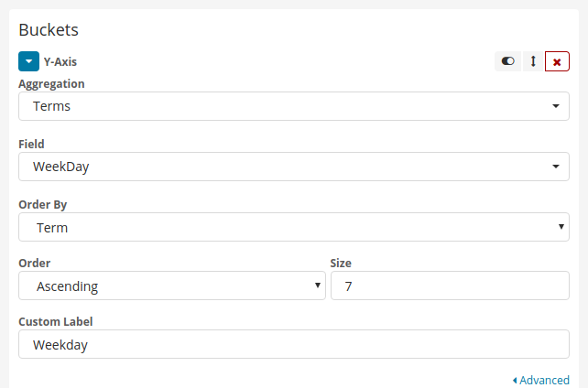Click the reorder up-down arrow icon

(533, 61)
